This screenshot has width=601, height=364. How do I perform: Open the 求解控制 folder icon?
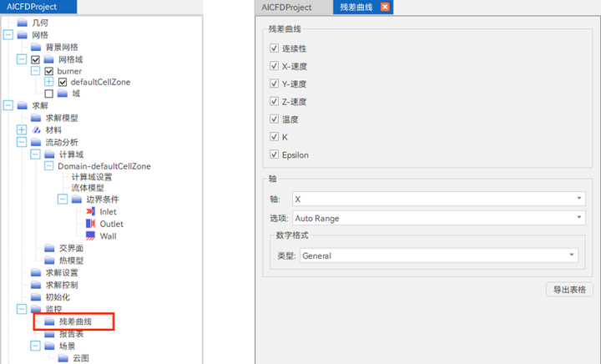(x=36, y=285)
